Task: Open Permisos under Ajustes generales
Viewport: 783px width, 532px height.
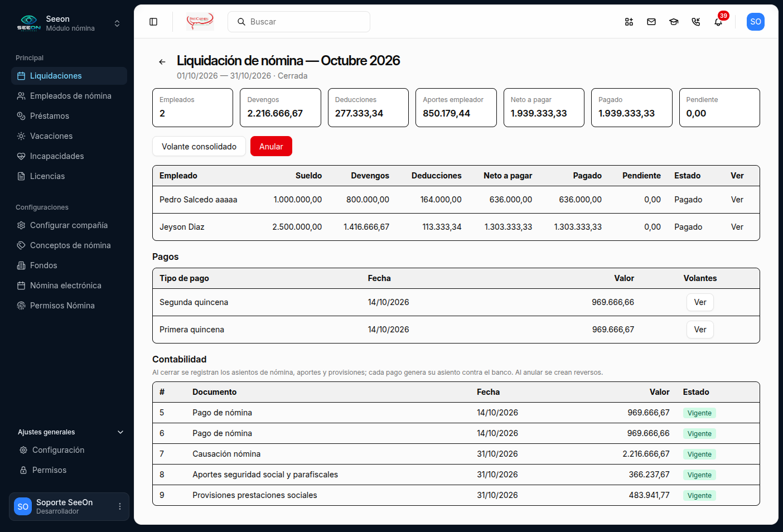Action: pos(71,470)
